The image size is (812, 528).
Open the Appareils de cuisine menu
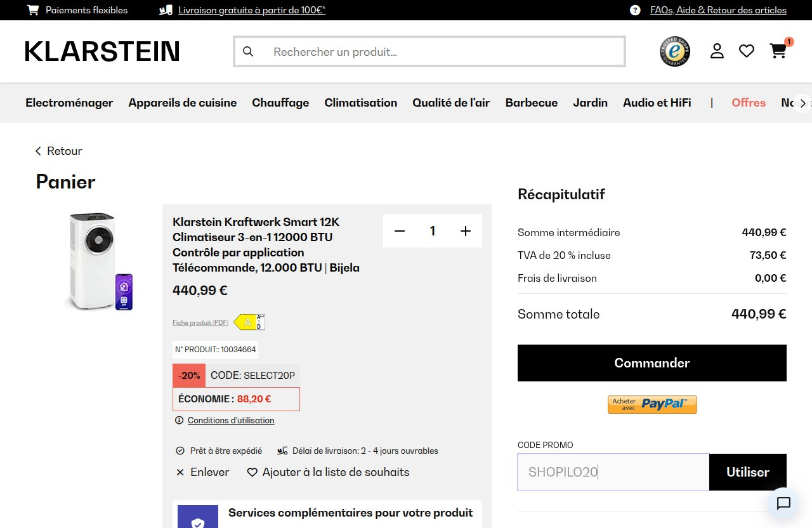tap(183, 103)
